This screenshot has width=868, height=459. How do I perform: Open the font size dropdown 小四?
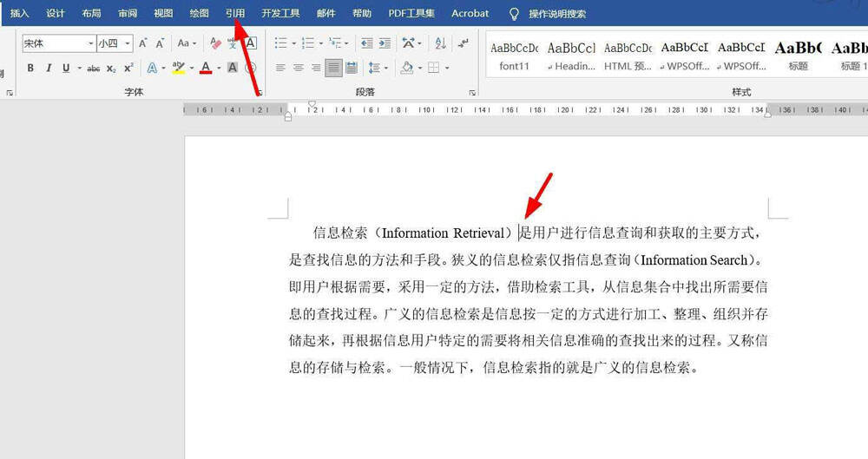(x=128, y=43)
